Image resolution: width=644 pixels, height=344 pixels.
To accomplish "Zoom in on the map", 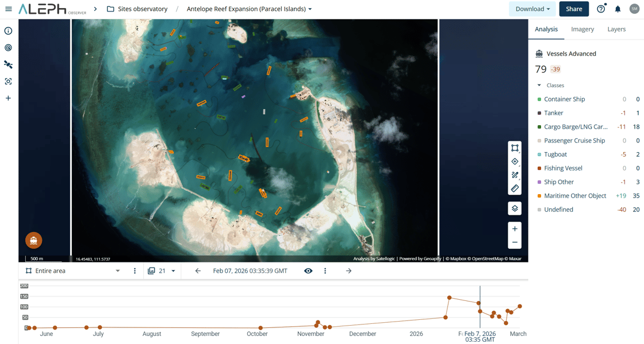I will click(515, 229).
